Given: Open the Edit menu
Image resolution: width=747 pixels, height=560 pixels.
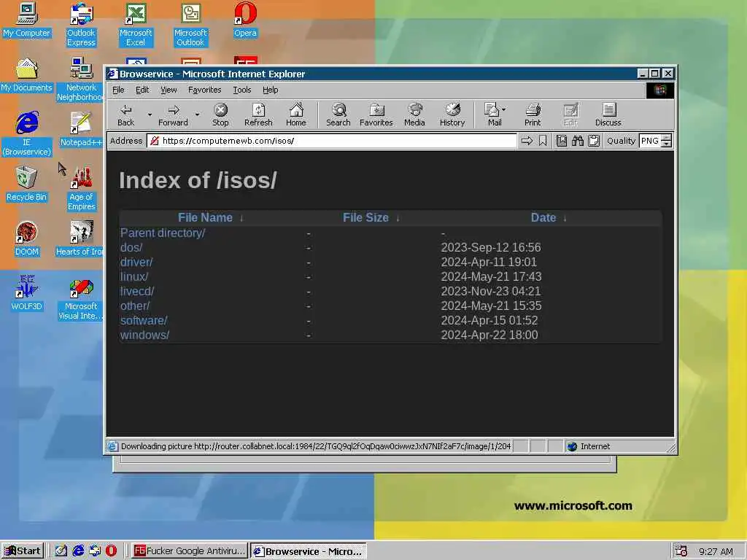Looking at the screenshot, I should click(142, 90).
